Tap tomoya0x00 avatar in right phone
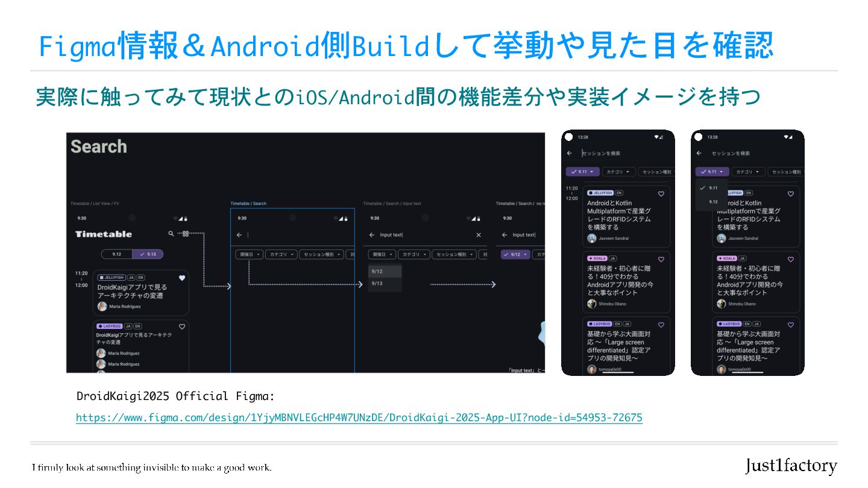 click(x=722, y=369)
